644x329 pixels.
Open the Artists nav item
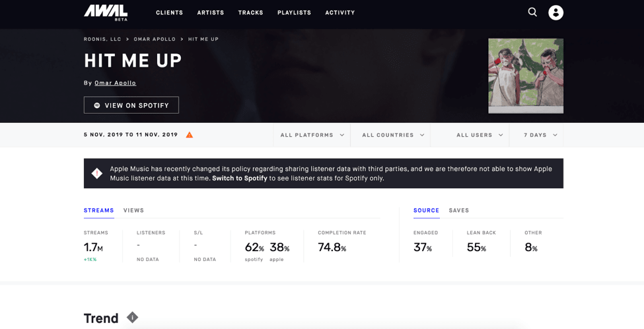[x=210, y=13]
